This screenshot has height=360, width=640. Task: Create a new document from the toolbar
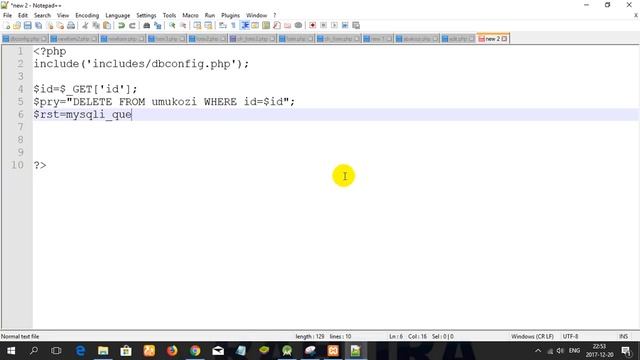(x=7, y=25)
